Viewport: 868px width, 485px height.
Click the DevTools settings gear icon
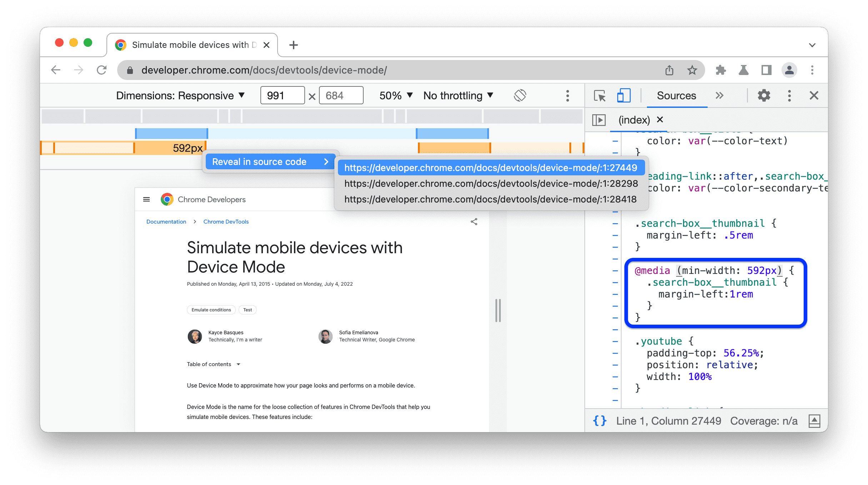764,96
